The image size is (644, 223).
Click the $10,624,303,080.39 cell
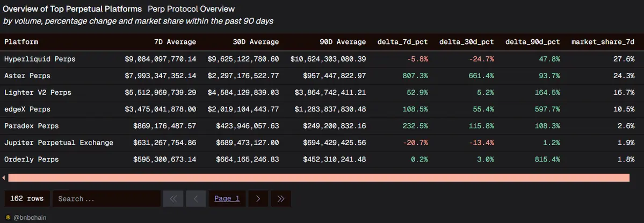tap(328, 59)
